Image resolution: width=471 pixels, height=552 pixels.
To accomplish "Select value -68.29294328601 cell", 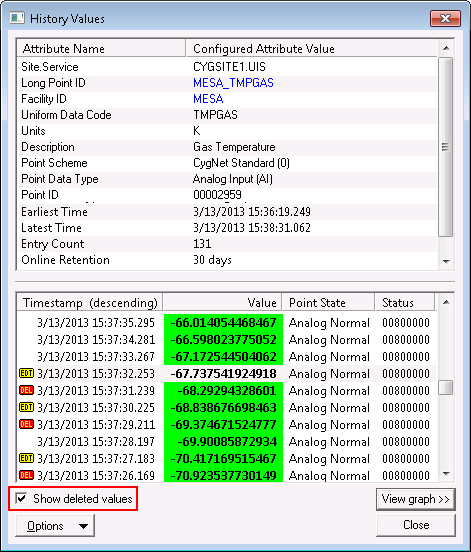I will coord(223,390).
